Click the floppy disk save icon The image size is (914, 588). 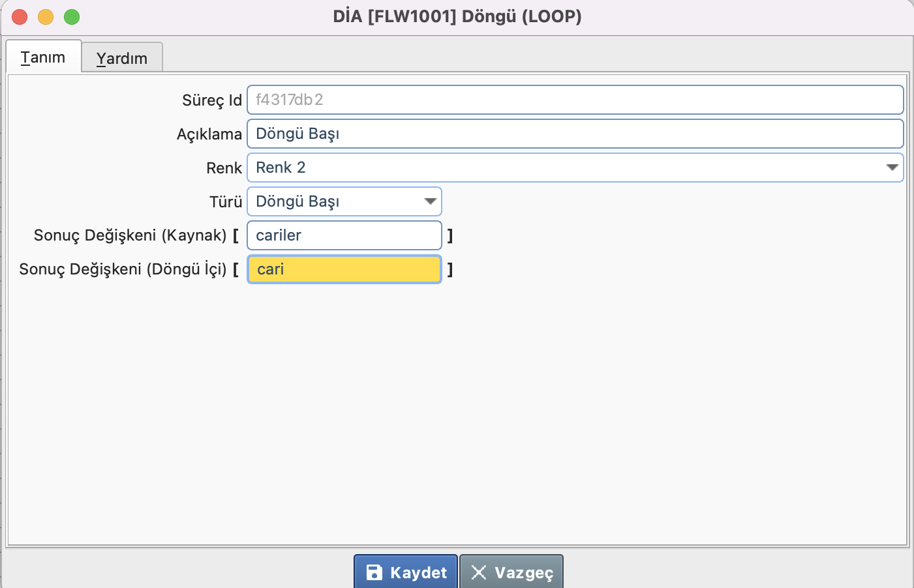374,572
